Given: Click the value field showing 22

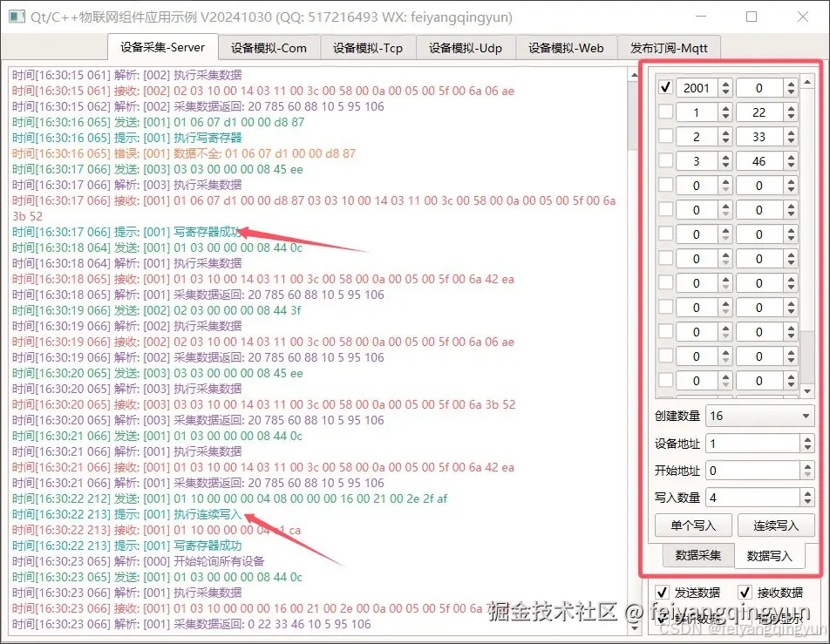Looking at the screenshot, I should tap(759, 112).
